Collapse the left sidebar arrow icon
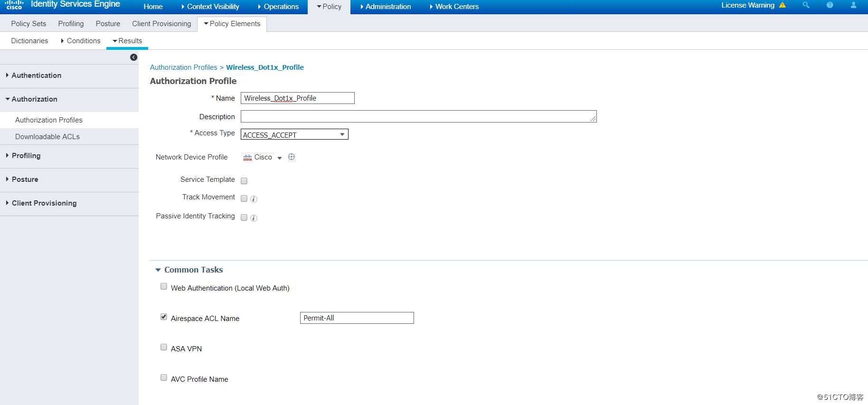 point(134,57)
